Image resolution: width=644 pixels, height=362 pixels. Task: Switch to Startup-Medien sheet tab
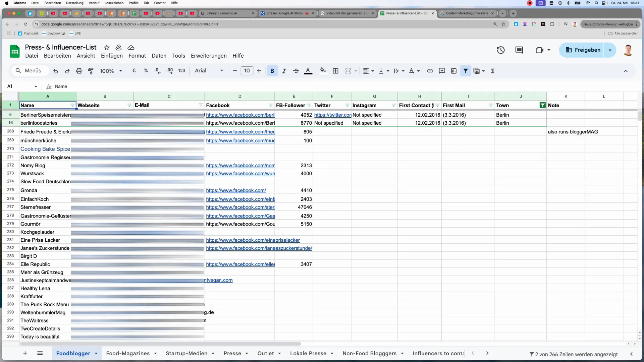[x=186, y=353]
